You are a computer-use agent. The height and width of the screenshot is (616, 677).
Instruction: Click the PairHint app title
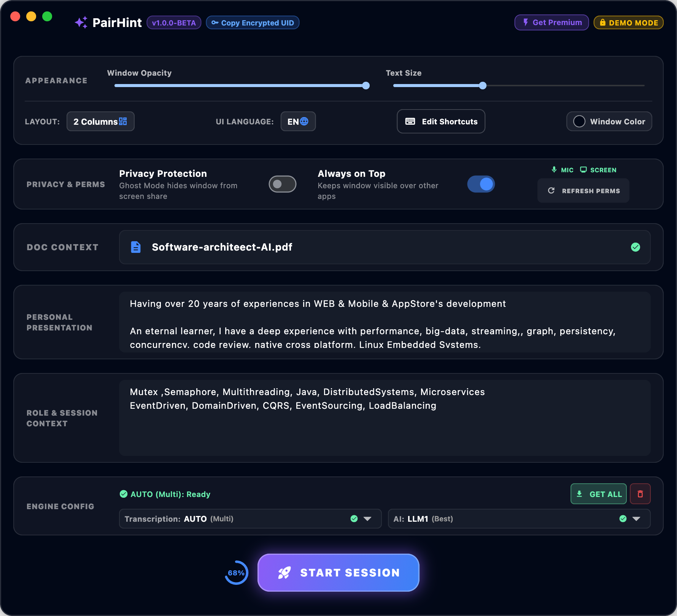117,23
